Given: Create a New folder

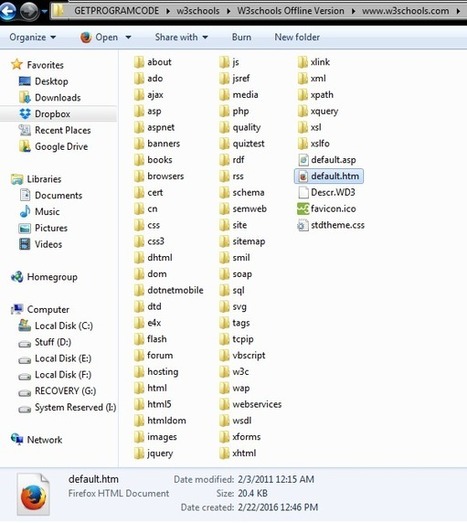Looking at the screenshot, I should (x=297, y=37).
